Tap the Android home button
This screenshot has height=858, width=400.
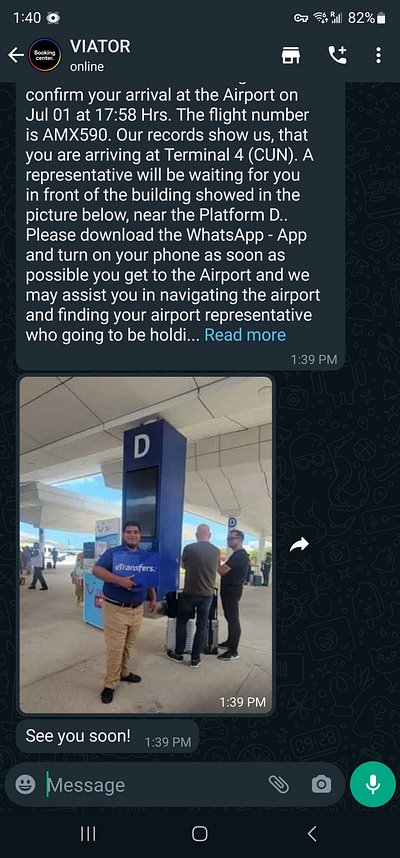[200, 833]
